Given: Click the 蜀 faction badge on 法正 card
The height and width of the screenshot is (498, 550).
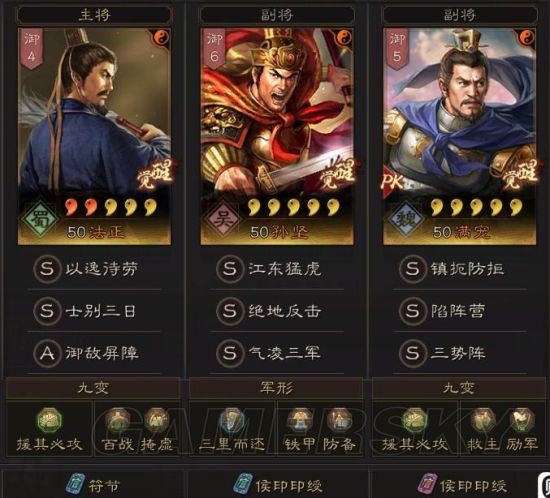Looking at the screenshot, I should click(40, 219).
